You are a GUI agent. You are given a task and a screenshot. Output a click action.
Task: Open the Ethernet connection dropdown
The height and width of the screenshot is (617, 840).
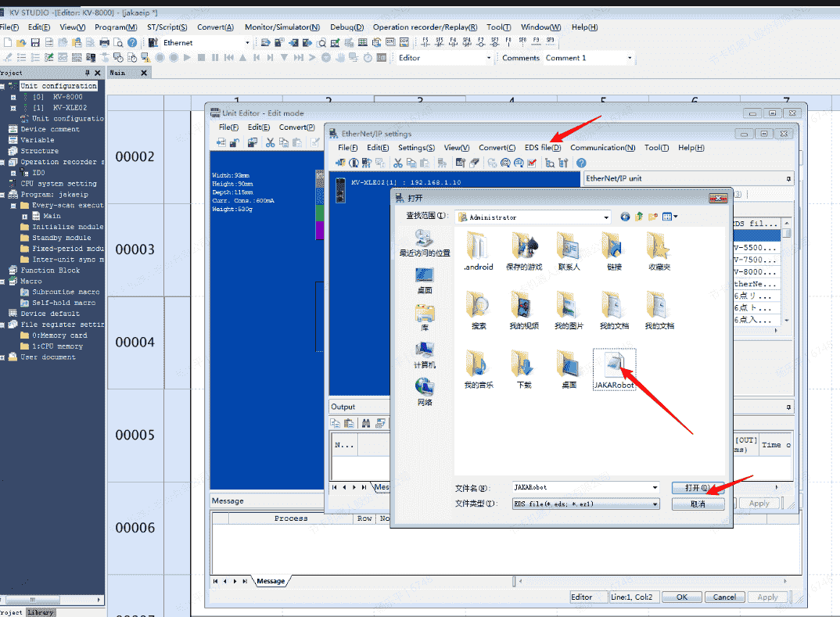(248, 42)
